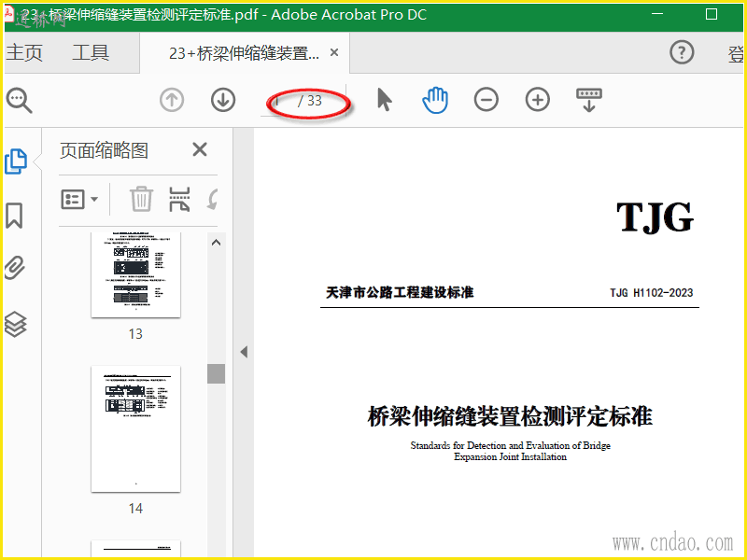Switch to the 主页 tab
This screenshot has height=560, width=747.
pos(24,52)
